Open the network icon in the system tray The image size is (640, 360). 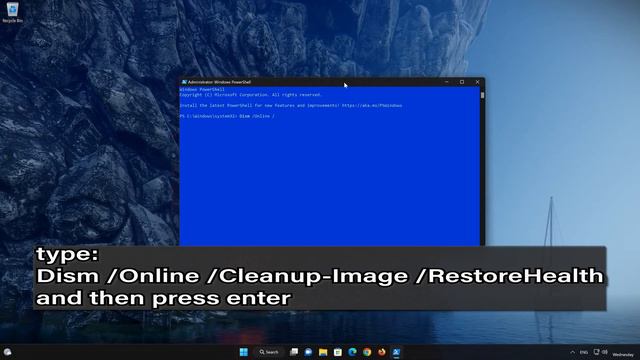tap(596, 352)
